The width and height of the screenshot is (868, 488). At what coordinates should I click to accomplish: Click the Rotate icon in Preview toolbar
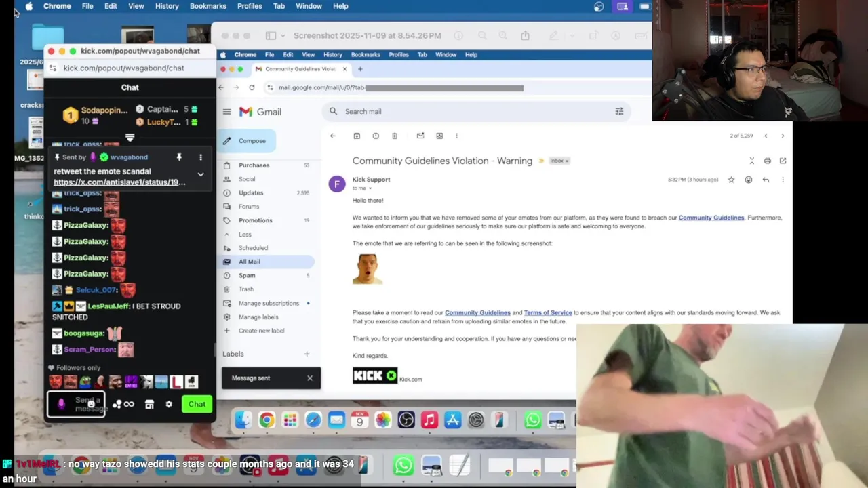point(593,35)
